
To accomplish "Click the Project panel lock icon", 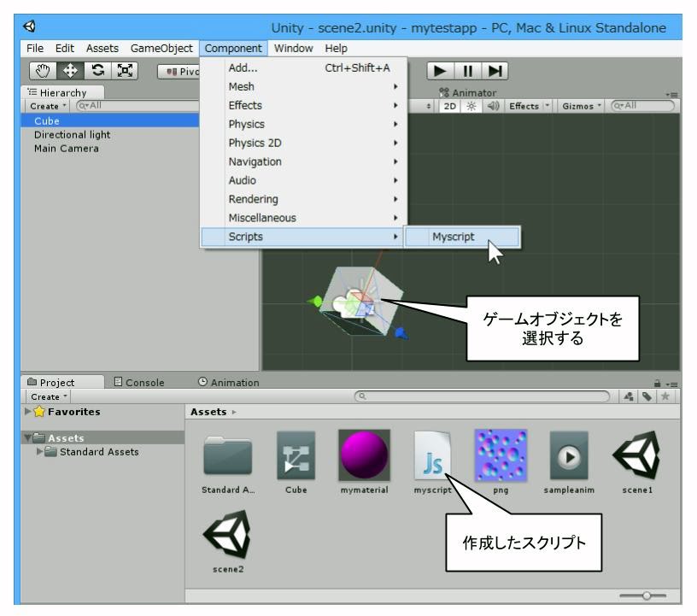I will pyautogui.click(x=658, y=383).
